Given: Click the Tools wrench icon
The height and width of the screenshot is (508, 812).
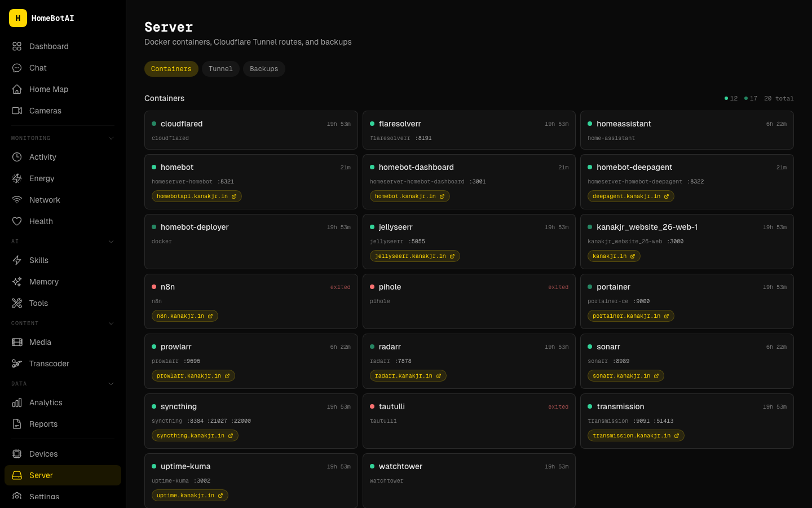Looking at the screenshot, I should point(17,303).
